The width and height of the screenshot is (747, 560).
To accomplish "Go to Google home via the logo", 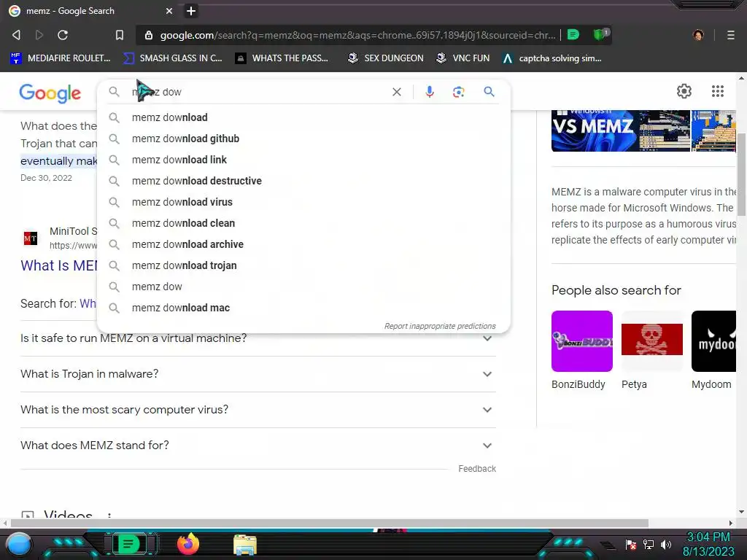I will tap(50, 93).
